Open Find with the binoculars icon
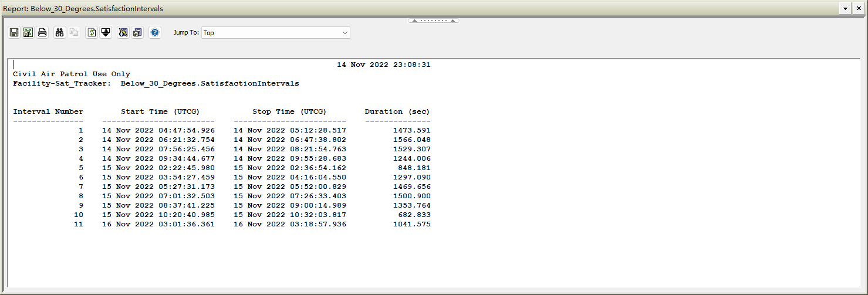 coord(59,33)
